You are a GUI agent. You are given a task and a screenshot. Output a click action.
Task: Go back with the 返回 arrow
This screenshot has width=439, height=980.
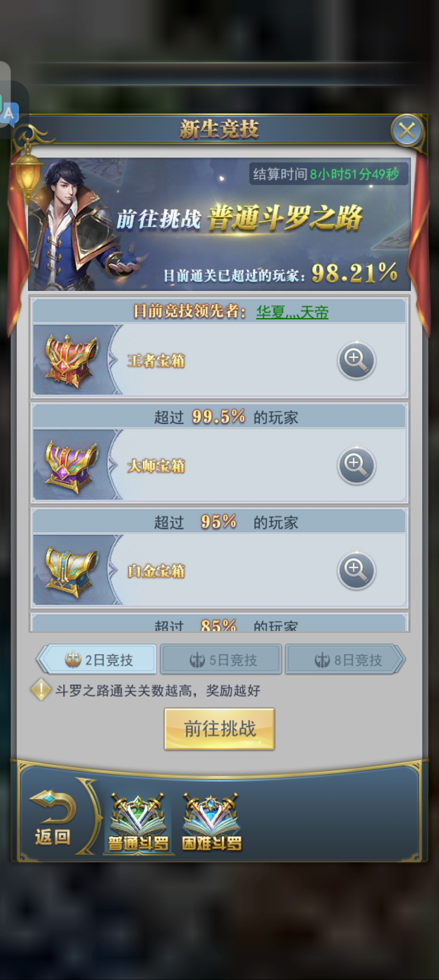(x=53, y=817)
